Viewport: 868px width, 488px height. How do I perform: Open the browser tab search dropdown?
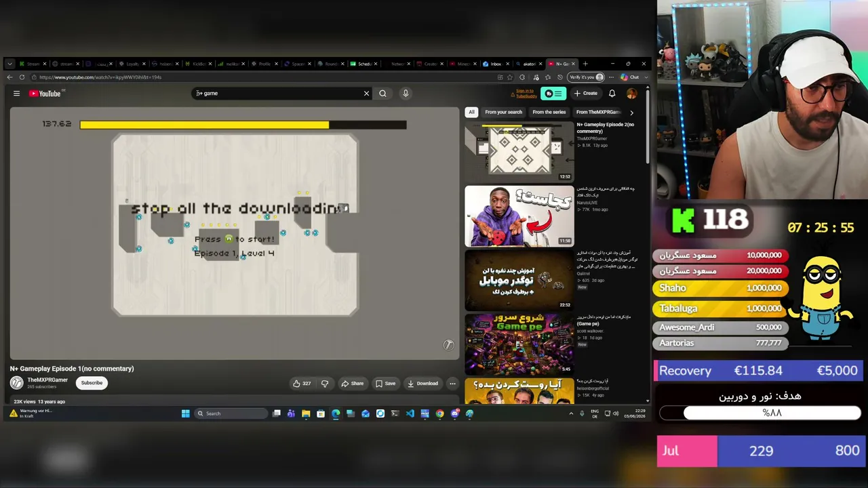(9, 64)
